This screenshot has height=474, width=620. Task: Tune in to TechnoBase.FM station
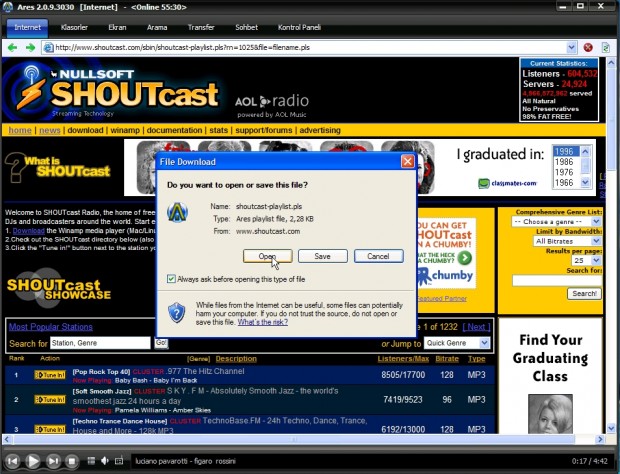[x=50, y=429]
